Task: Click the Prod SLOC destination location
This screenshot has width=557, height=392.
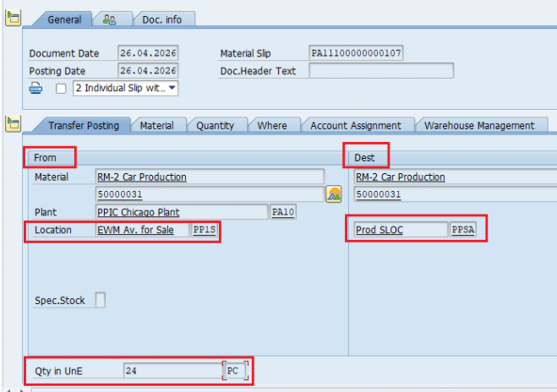Action: 378,230
